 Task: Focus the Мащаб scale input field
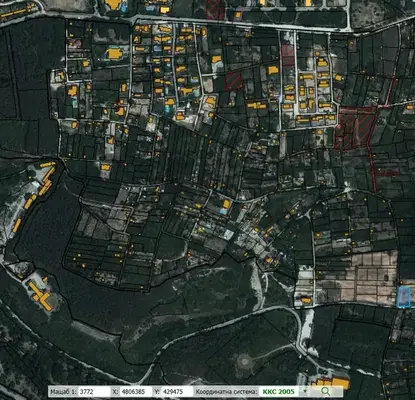pos(94,391)
